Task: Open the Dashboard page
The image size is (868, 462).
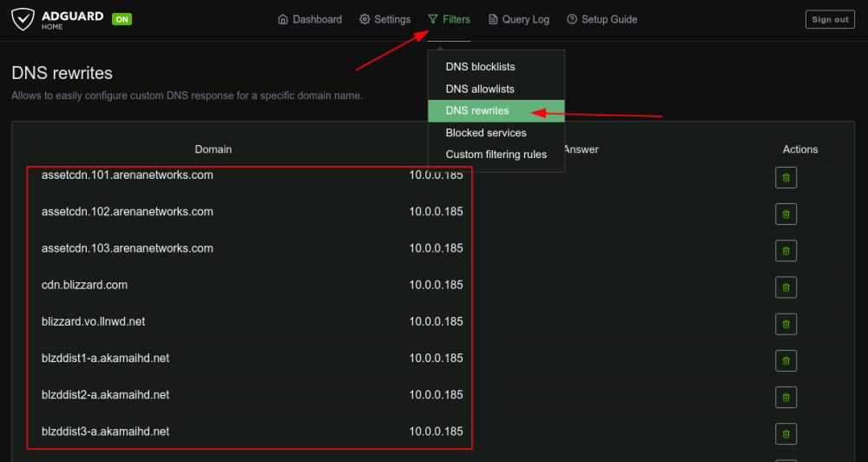Action: [310, 19]
